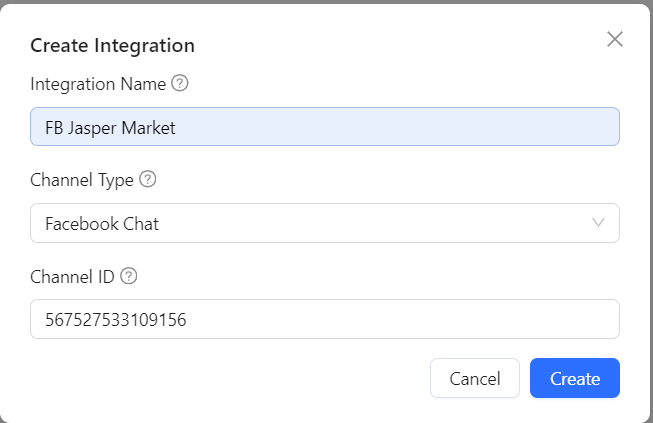This screenshot has width=653, height=423.
Task: Close the Create Integration dialog
Action: (x=615, y=40)
